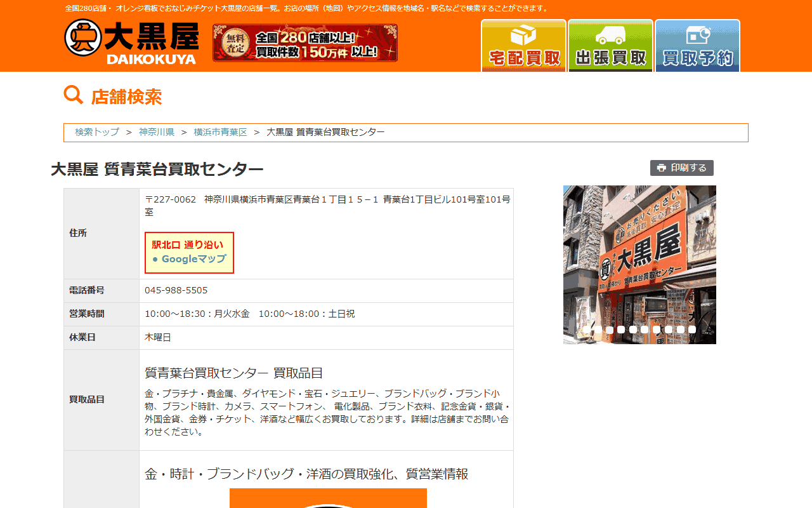Click the 金・時計・ブランドバッグ 買取強化 heading
Image resolution: width=812 pixels, height=508 pixels.
(x=306, y=474)
